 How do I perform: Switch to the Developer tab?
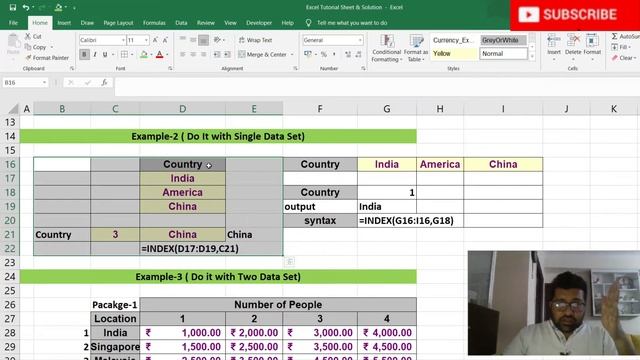tap(259, 23)
